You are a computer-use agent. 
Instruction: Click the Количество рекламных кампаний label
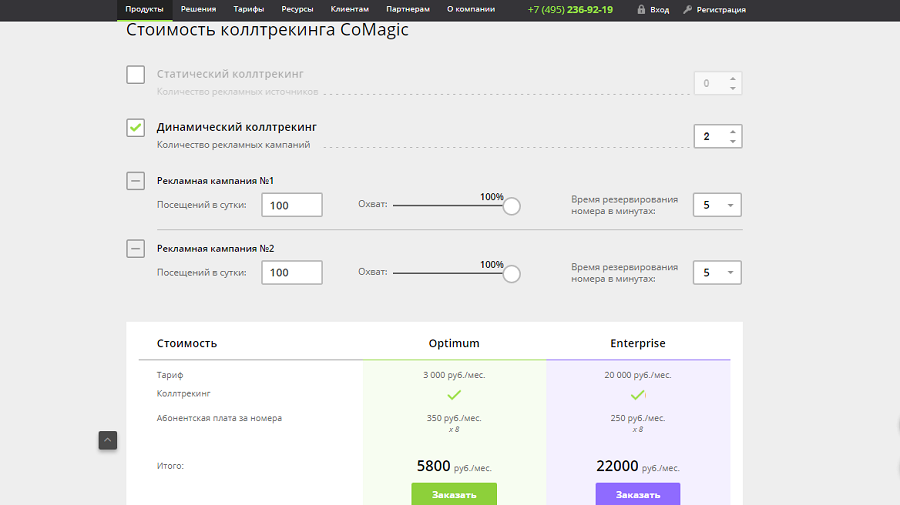pyautogui.click(x=234, y=145)
